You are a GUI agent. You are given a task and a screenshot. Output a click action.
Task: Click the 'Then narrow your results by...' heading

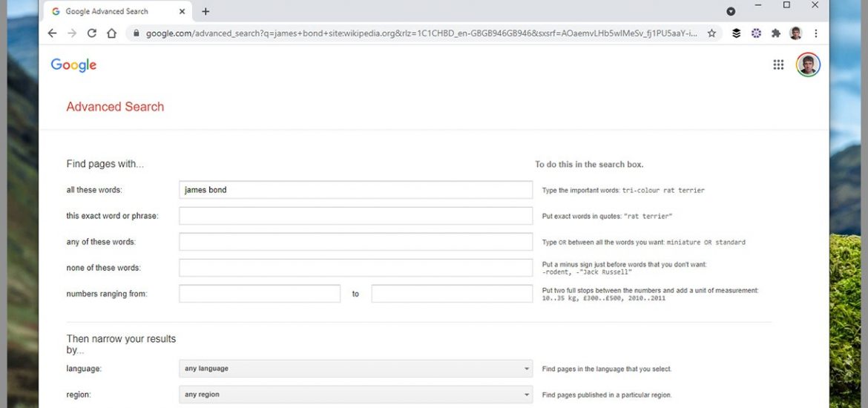(121, 344)
